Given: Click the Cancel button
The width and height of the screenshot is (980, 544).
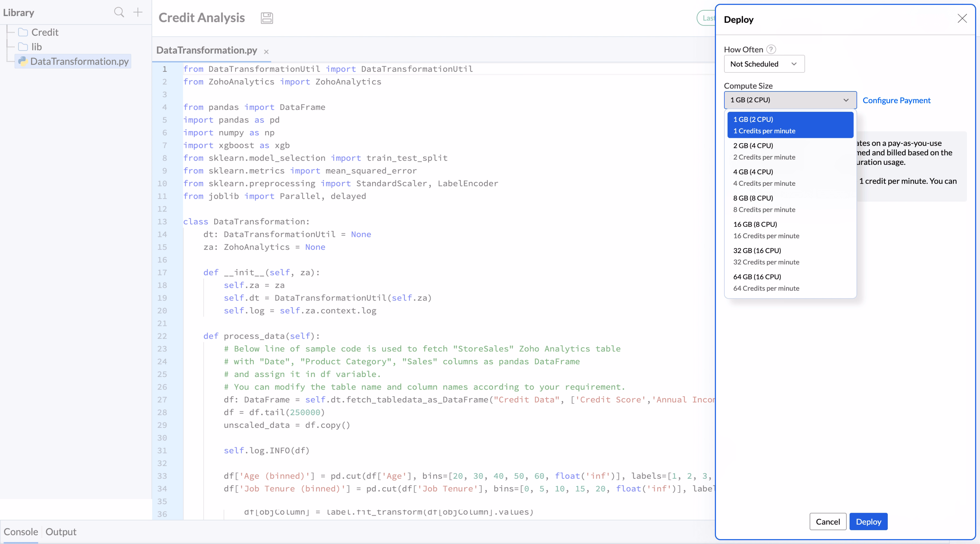Looking at the screenshot, I should (x=828, y=522).
